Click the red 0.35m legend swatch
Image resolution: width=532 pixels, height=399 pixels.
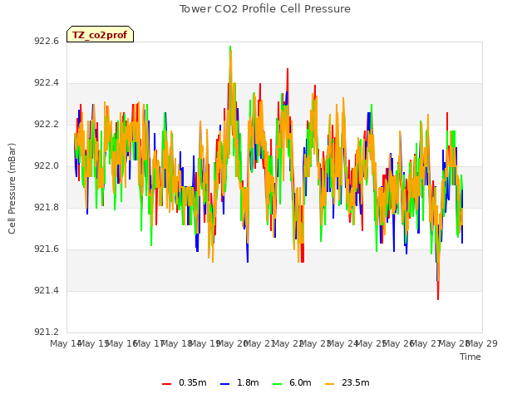[x=166, y=384]
